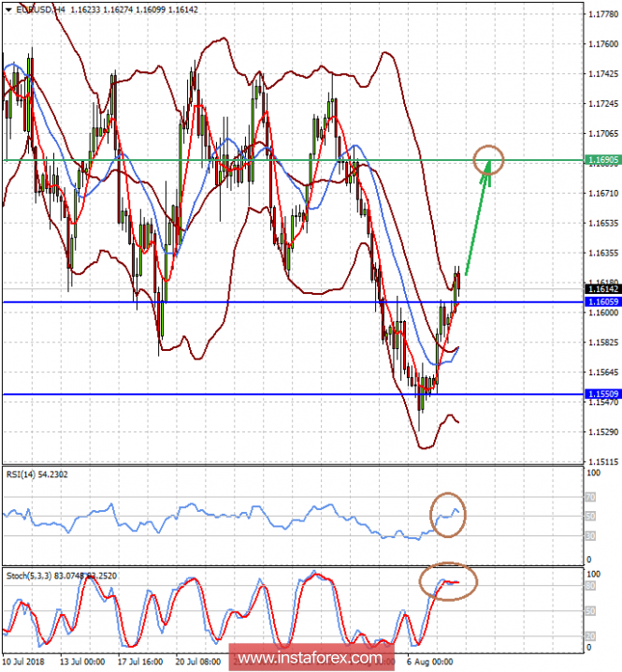The image size is (622, 672).
Task: Click the 1.16355 price axis label
Action: pyautogui.click(x=603, y=254)
